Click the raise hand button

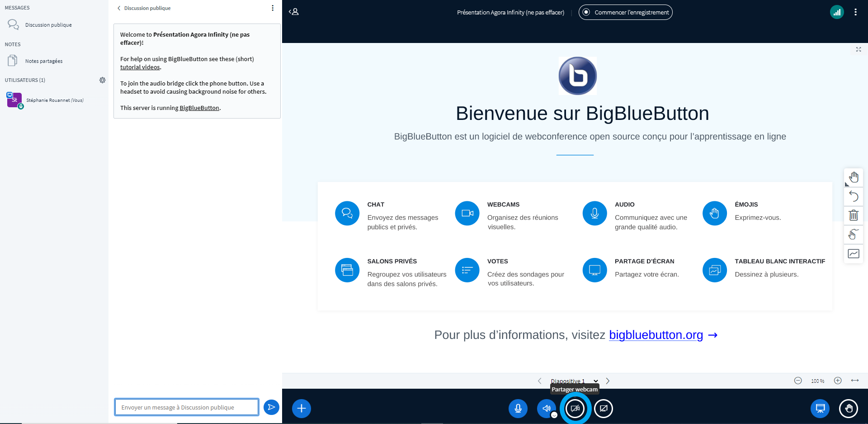[848, 409]
